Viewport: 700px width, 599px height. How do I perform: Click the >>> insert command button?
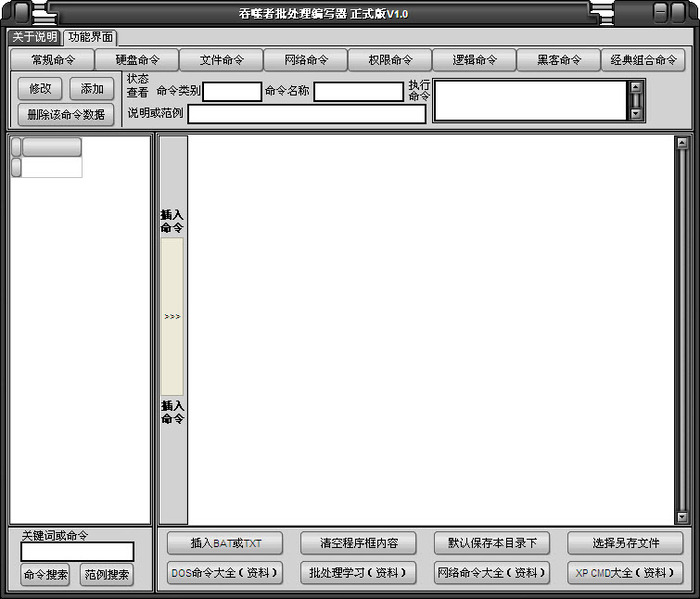pyautogui.click(x=172, y=316)
